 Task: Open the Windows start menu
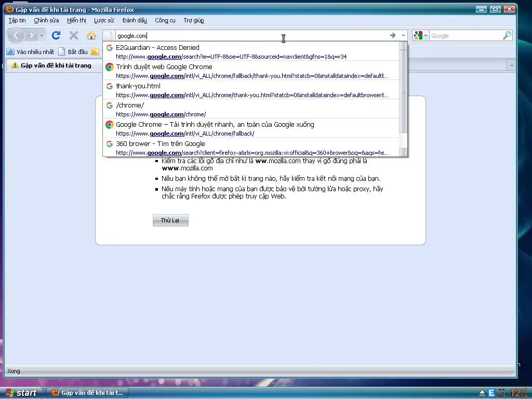tap(21, 393)
